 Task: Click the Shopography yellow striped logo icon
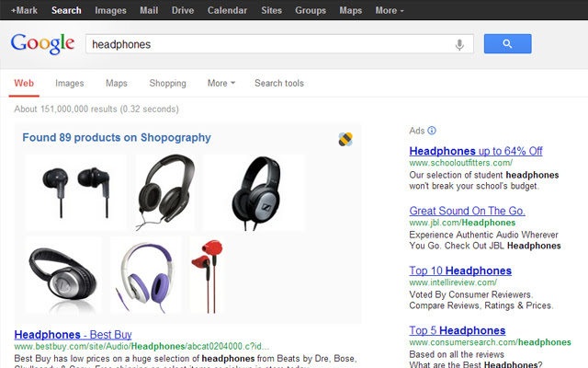coord(345,139)
